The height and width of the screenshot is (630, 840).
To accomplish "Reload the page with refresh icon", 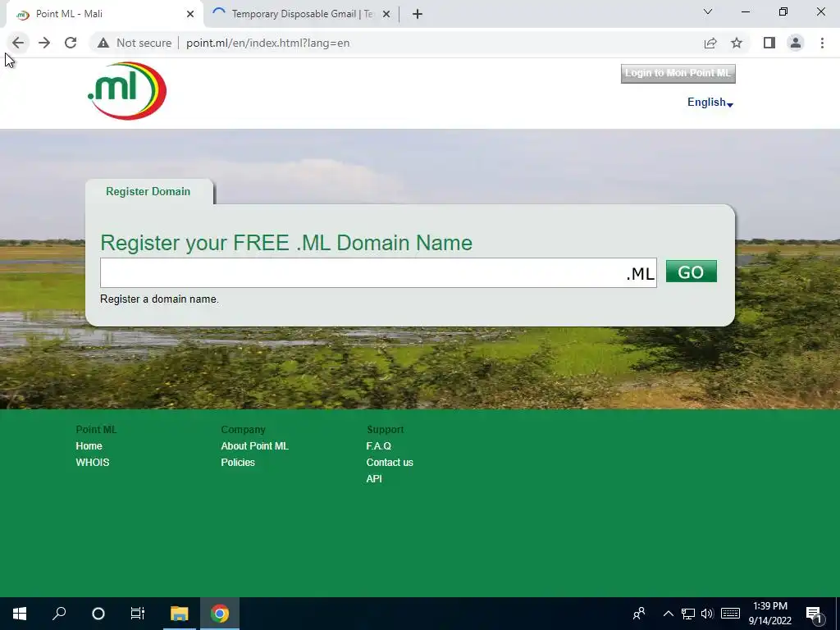I will (71, 43).
